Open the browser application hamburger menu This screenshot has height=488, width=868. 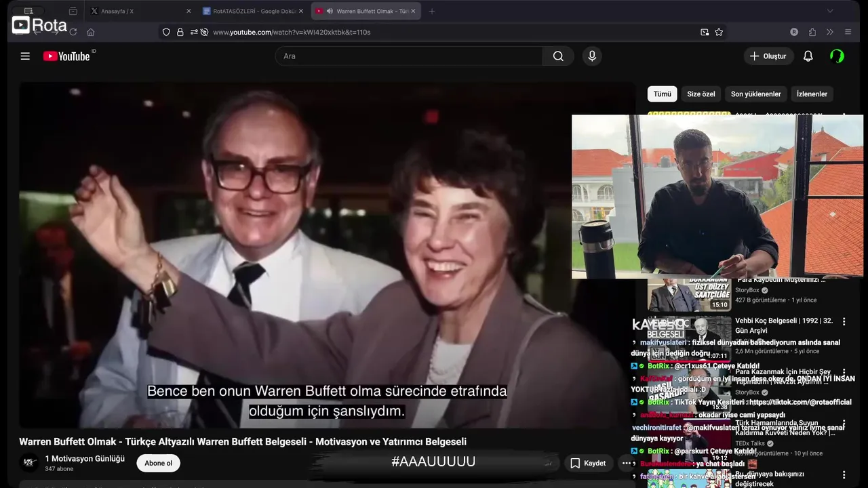tap(848, 32)
